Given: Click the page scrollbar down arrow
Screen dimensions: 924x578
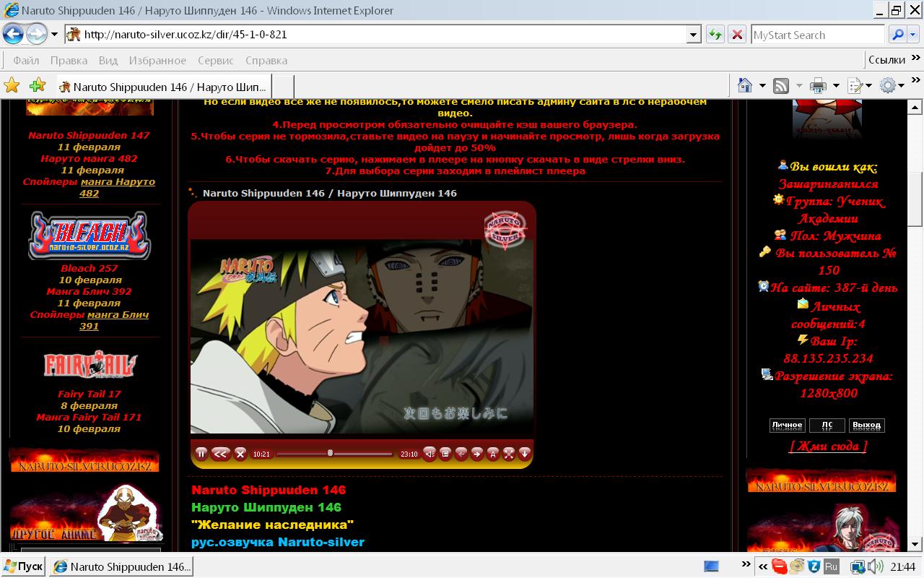Looking at the screenshot, I should pos(916,544).
